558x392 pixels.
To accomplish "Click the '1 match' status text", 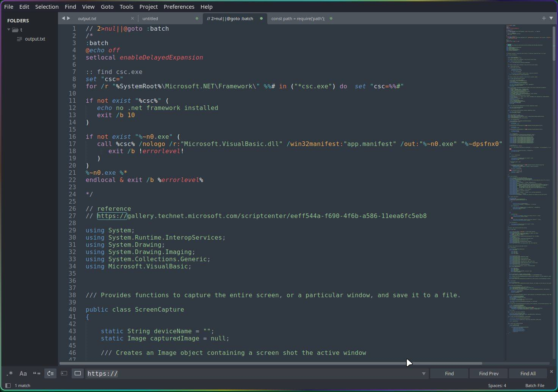I will (22, 386).
